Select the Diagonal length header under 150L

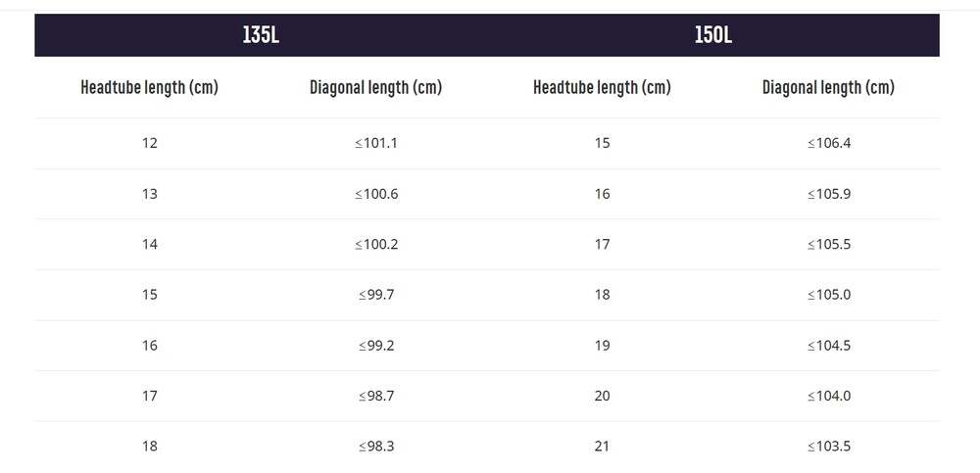coord(828,87)
